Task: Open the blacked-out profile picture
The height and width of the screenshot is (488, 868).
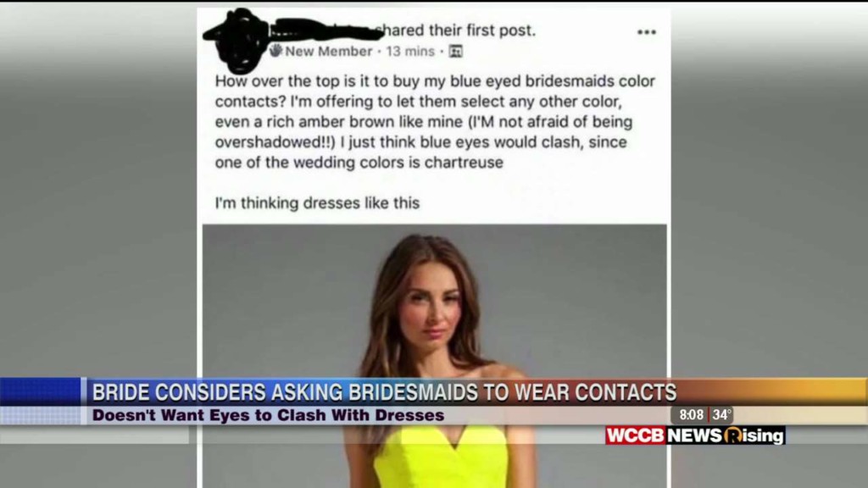Action: (x=240, y=41)
